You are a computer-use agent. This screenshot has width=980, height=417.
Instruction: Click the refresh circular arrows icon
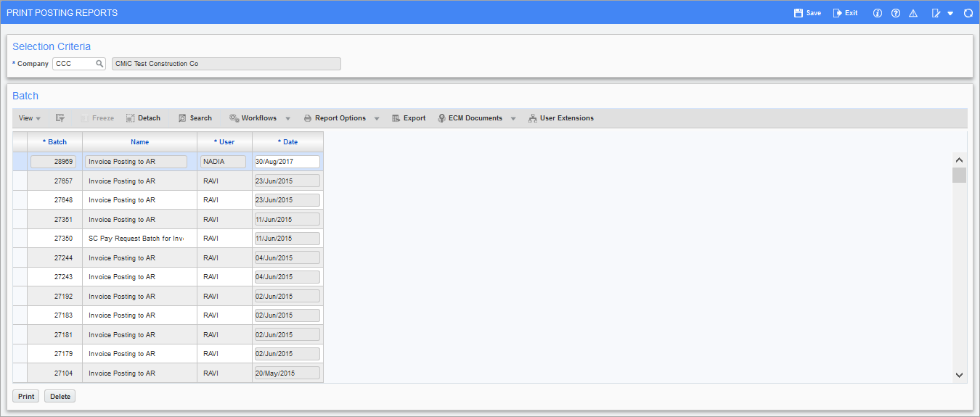coord(968,13)
